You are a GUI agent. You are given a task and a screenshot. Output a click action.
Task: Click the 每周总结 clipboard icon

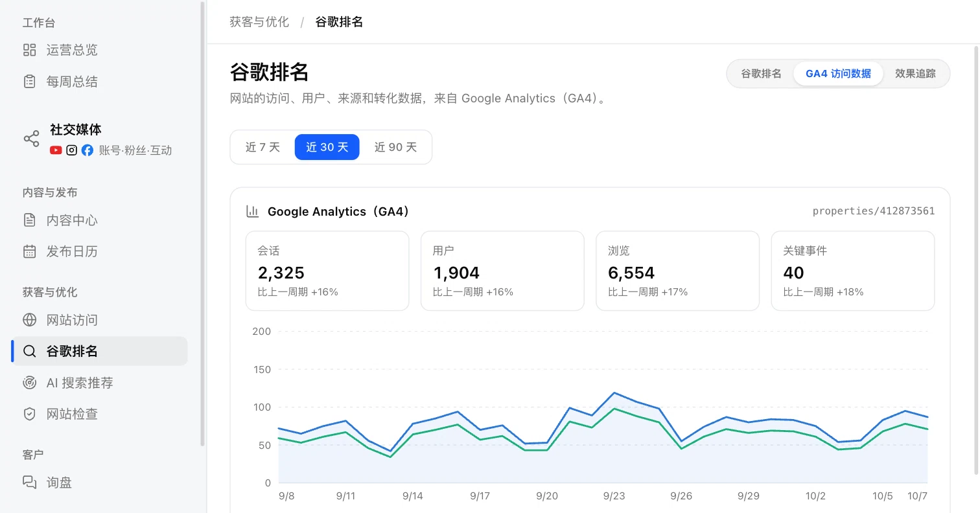(29, 82)
